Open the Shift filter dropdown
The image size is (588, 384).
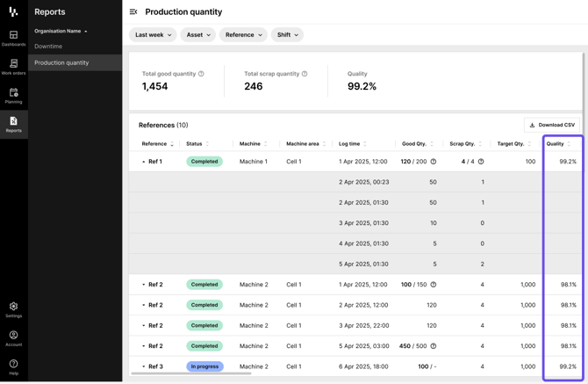click(x=287, y=35)
